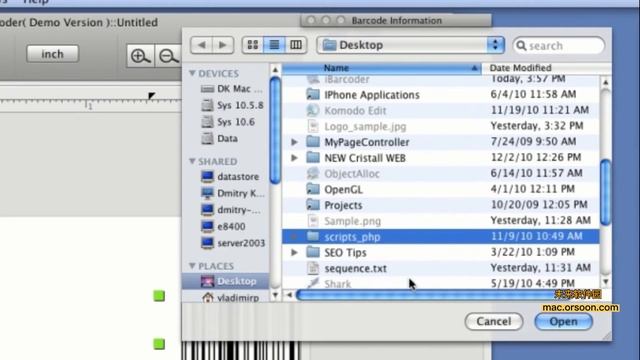Select Data volume in sidebar
This screenshot has width=640, height=360.
coord(220,139)
